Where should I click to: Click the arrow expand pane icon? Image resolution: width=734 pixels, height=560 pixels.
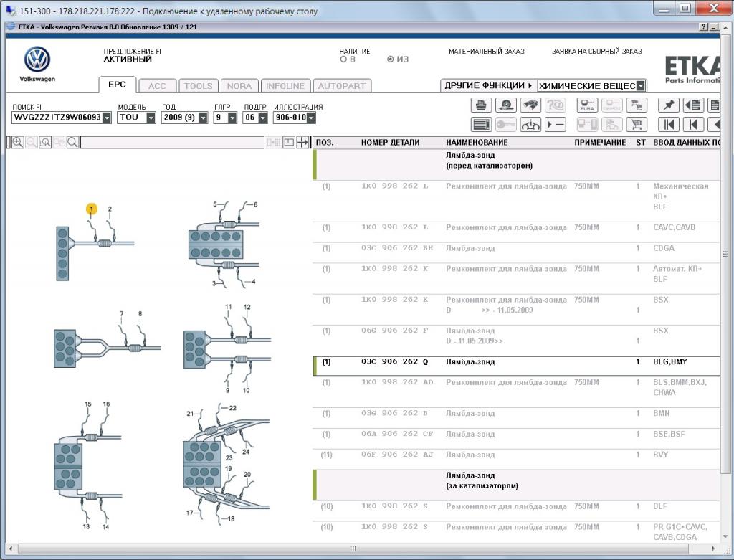point(302,143)
